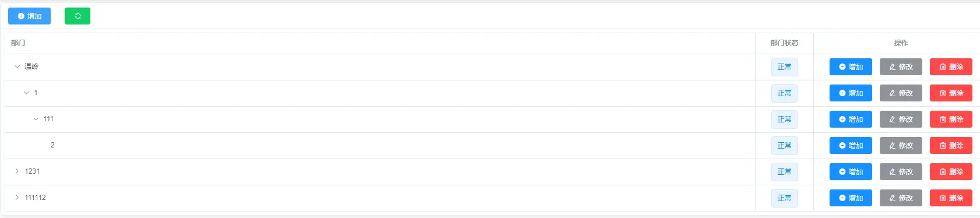Image resolution: width=980 pixels, height=218 pixels.
Task: Click 修改 for department 1
Action: (x=901, y=93)
